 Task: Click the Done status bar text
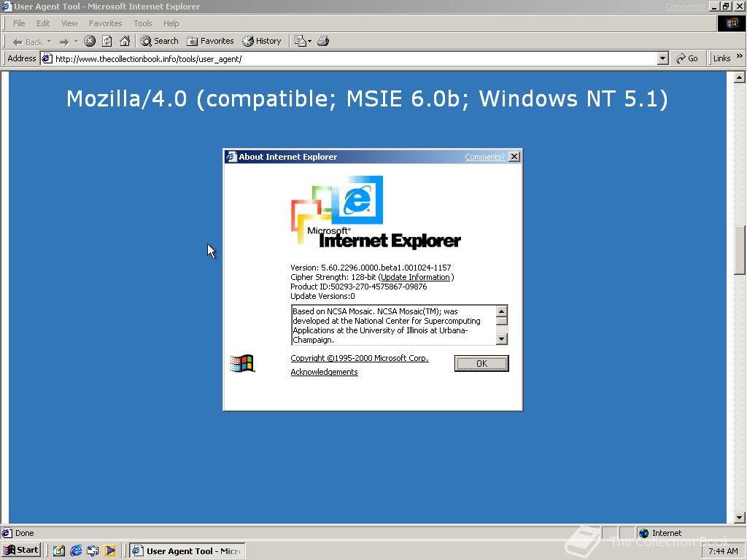(24, 533)
